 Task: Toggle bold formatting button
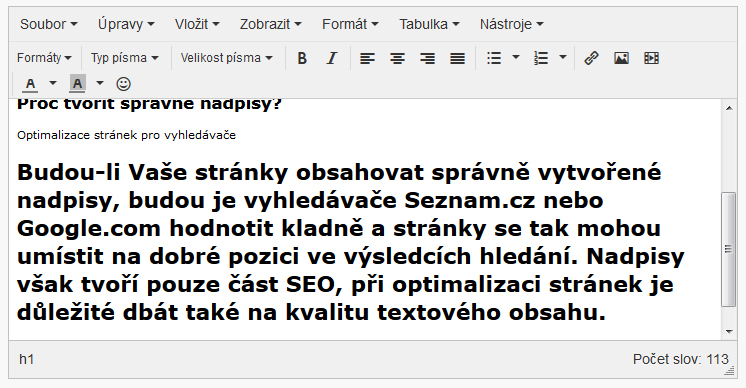pos(302,58)
